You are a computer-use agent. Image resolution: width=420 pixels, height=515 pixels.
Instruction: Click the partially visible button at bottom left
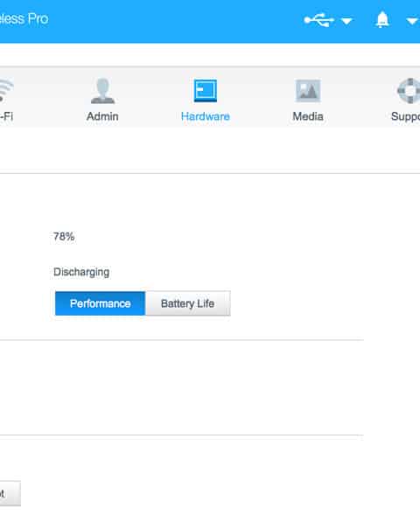pos(10,493)
